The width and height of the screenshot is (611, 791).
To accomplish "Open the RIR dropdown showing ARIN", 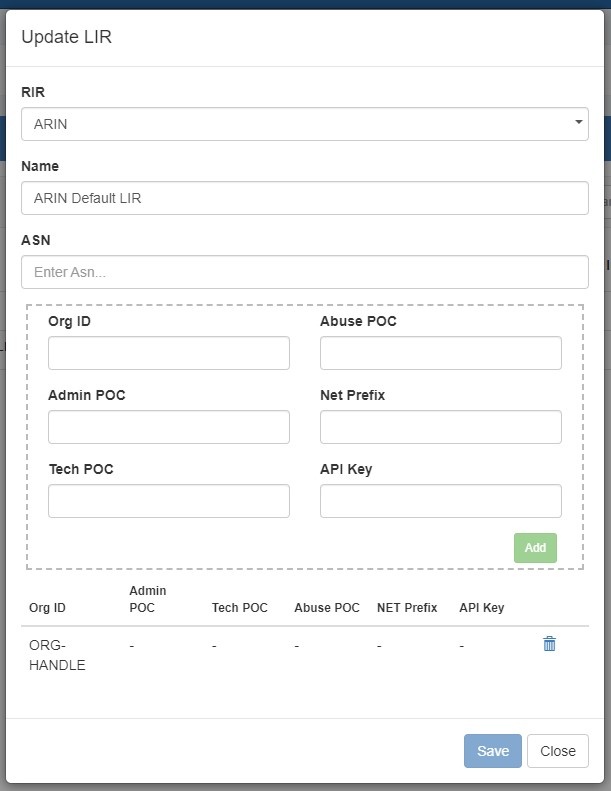I will [x=304, y=124].
